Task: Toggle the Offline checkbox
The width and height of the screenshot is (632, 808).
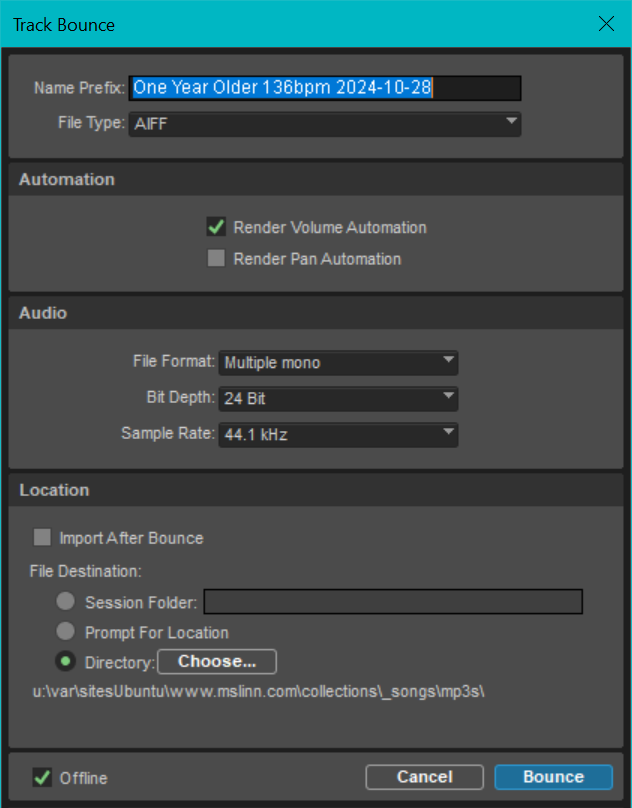Action: (x=42, y=777)
